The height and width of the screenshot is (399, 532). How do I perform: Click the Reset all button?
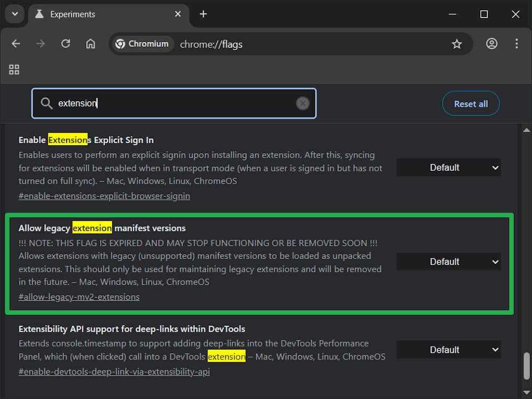(471, 103)
